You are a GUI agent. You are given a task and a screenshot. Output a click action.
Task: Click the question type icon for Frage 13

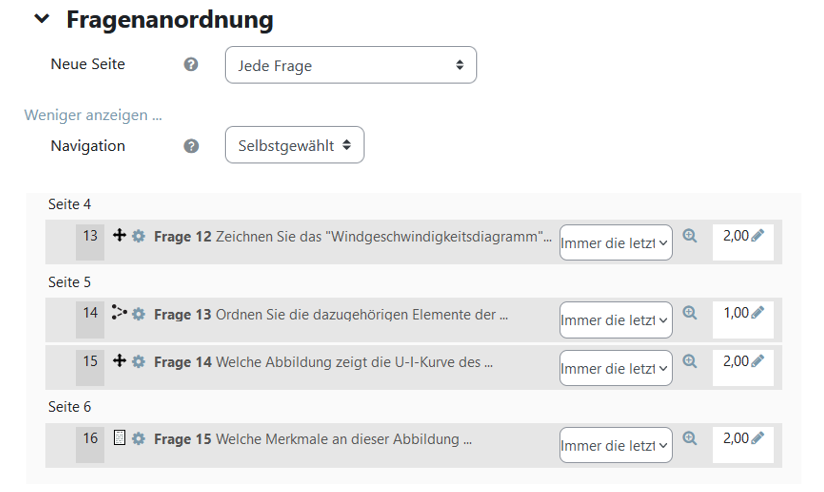click(119, 312)
